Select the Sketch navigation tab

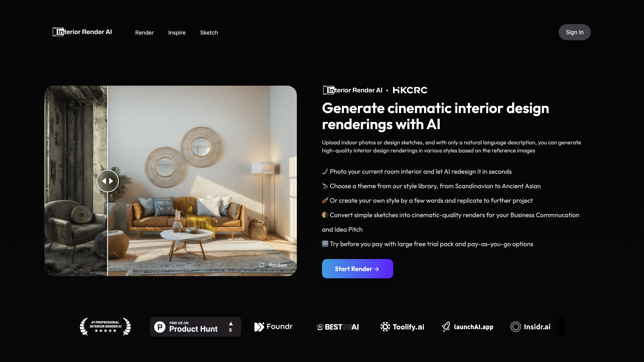pos(209,32)
